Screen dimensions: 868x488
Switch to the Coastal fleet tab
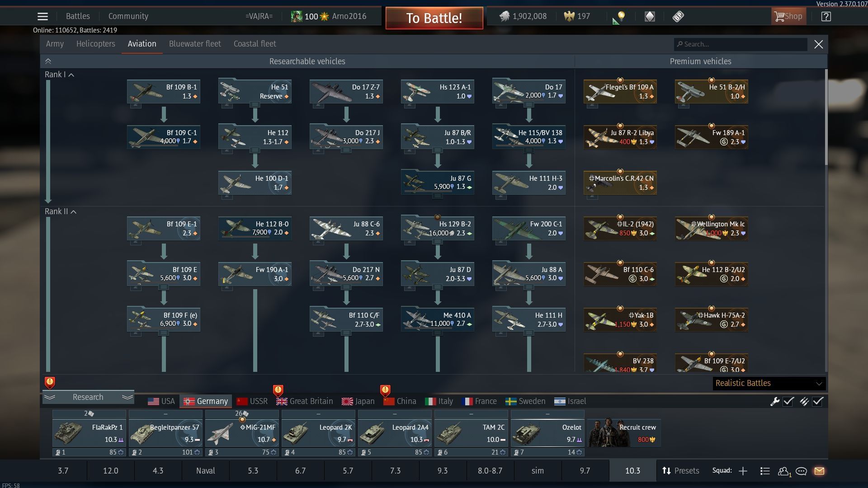click(255, 43)
